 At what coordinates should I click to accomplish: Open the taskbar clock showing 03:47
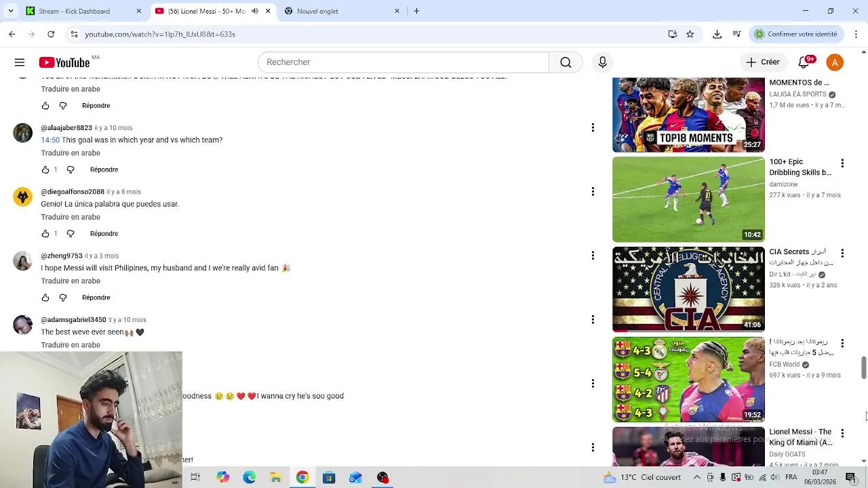point(820,476)
